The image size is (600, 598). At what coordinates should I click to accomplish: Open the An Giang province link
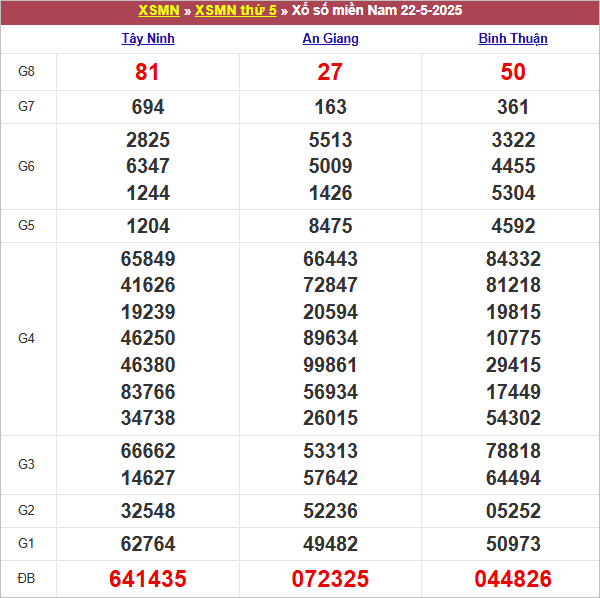pyautogui.click(x=331, y=39)
